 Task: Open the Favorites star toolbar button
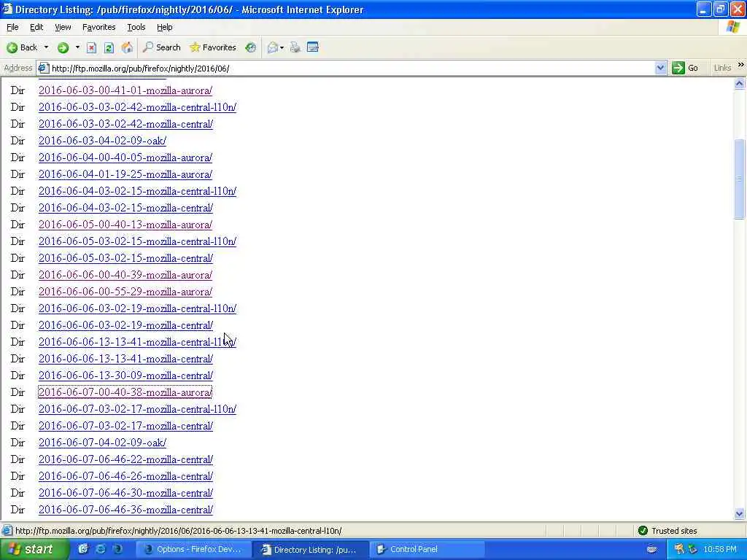212,47
